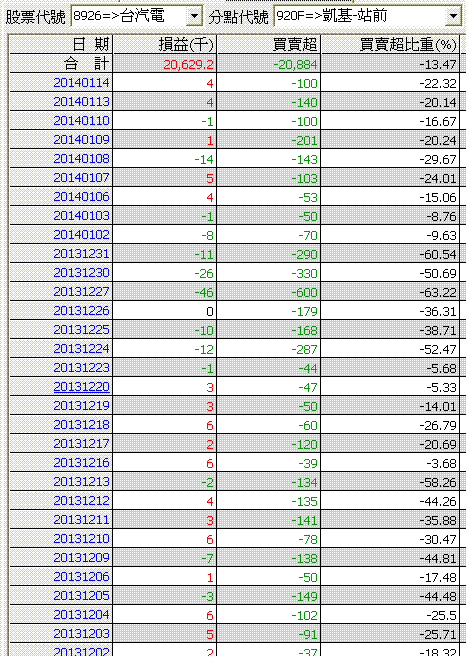
Task: Open the date link 20140103
Action: point(82,216)
